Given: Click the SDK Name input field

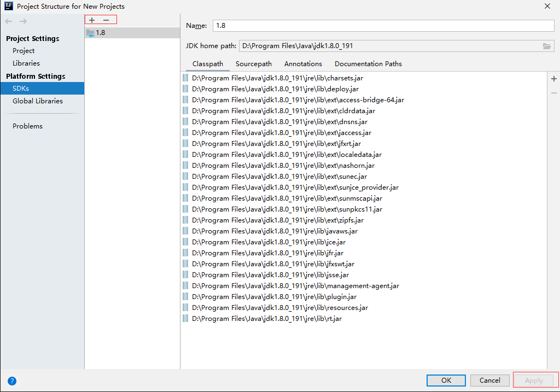Looking at the screenshot, I should point(383,26).
